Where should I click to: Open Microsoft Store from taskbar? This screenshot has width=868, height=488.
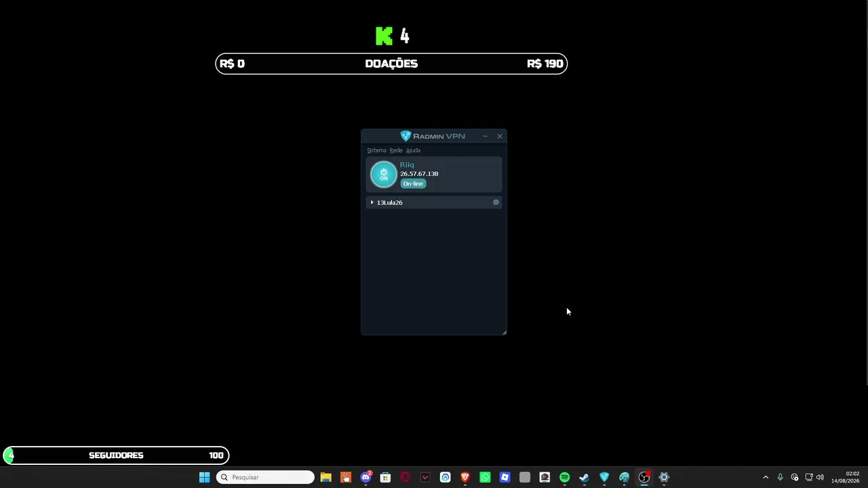pos(385,477)
